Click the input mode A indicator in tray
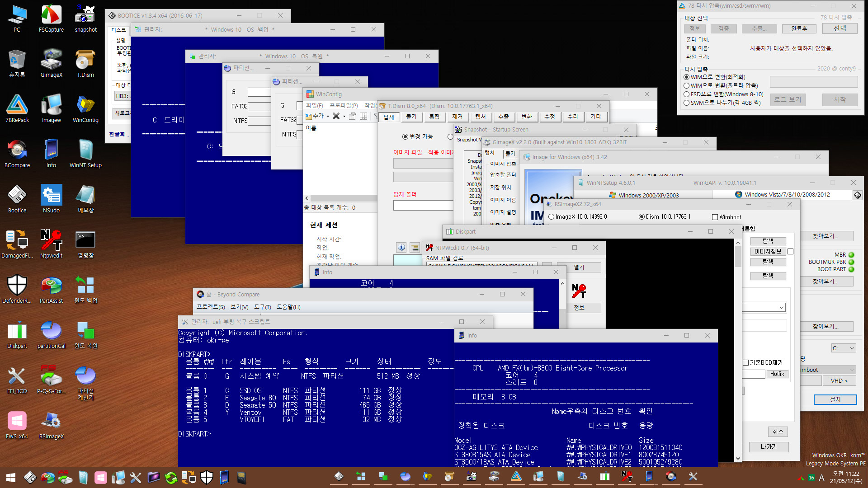This screenshot has height=488, width=868. coord(821,478)
